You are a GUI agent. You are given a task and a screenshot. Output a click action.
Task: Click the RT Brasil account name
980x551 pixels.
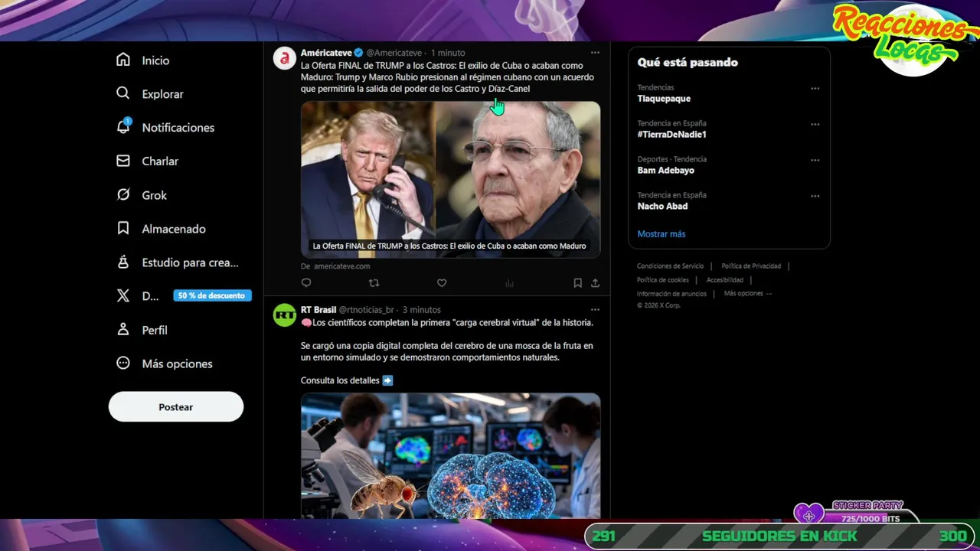pos(318,310)
